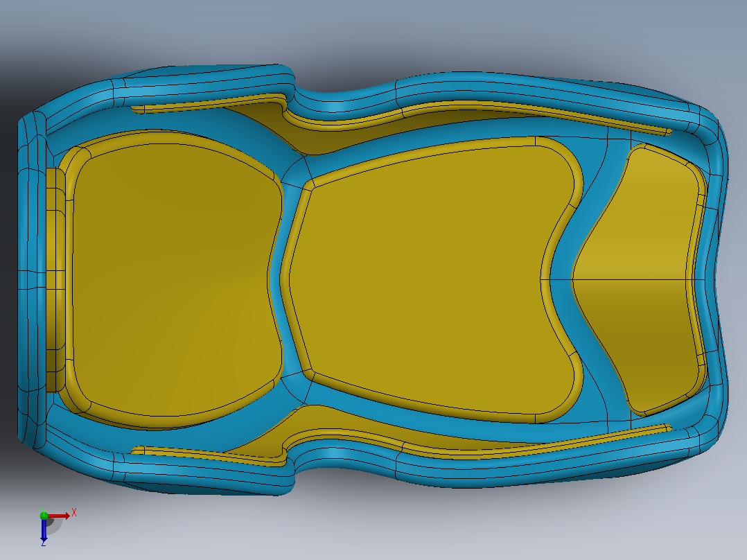This screenshot has width=747, height=560.
Task: Click the red X axis arrow on triad
Action: 58,516
